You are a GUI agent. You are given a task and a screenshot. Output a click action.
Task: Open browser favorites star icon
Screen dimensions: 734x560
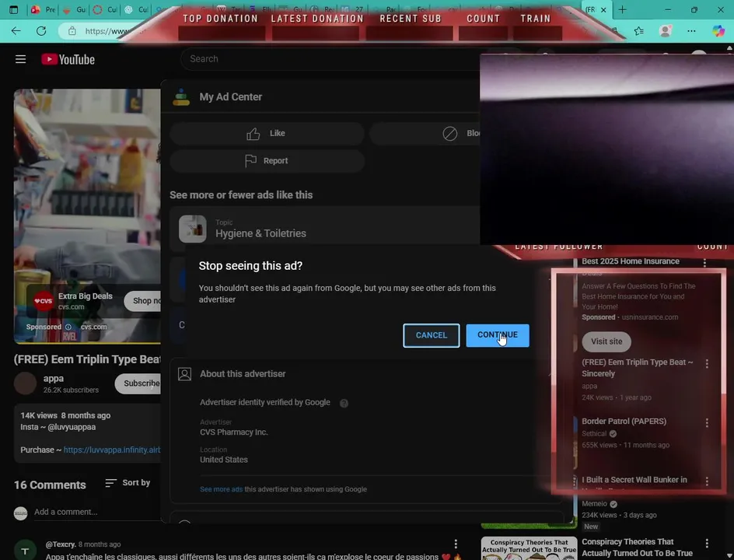(639, 31)
